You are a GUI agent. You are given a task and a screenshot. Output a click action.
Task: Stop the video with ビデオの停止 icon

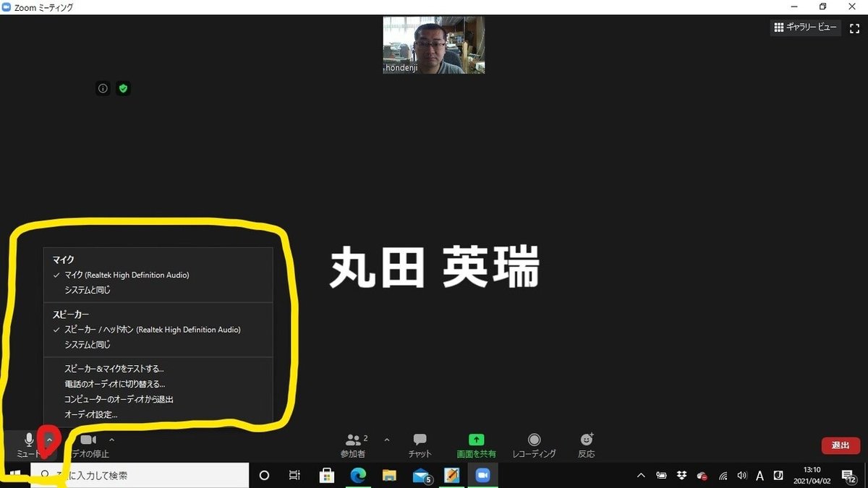click(87, 444)
